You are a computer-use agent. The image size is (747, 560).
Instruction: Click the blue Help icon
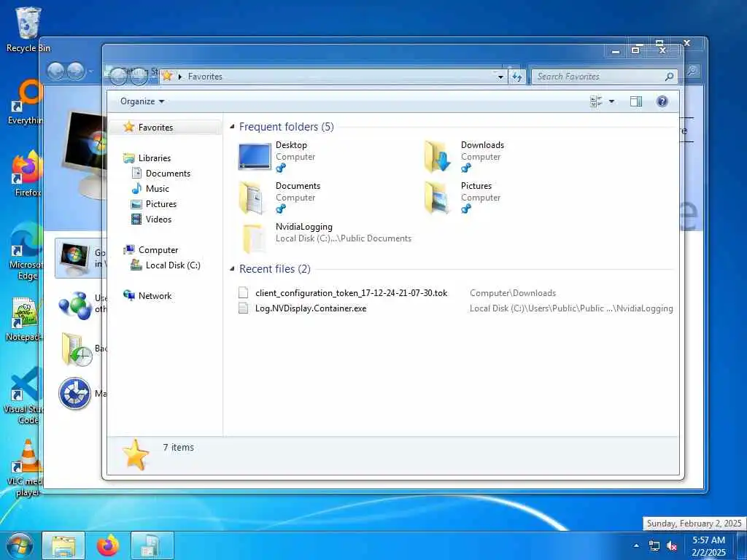[662, 101]
